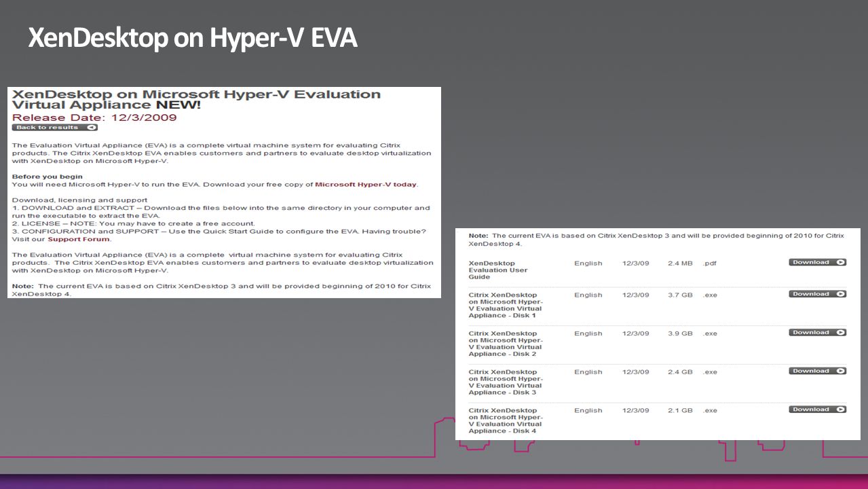Click the Back to results button

pos(55,128)
